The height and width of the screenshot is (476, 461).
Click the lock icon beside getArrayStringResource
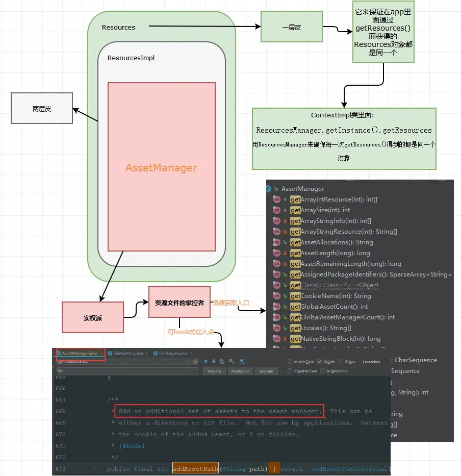(x=285, y=232)
